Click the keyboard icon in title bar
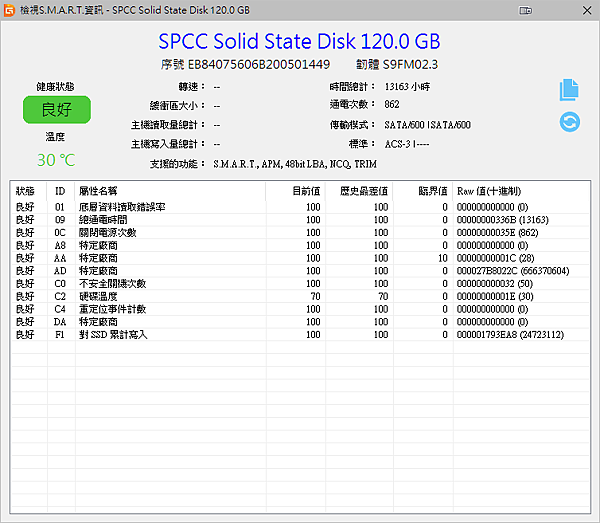600x523 pixels. click(x=525, y=10)
